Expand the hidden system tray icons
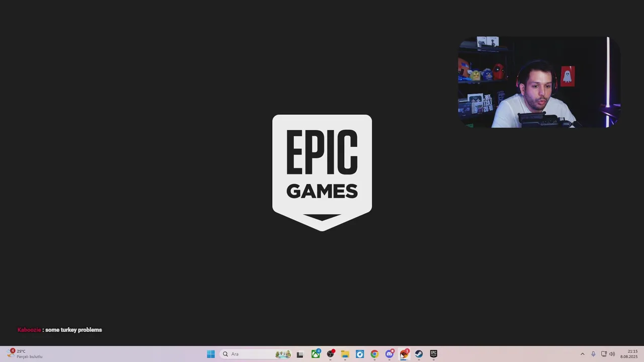 [x=583, y=354]
